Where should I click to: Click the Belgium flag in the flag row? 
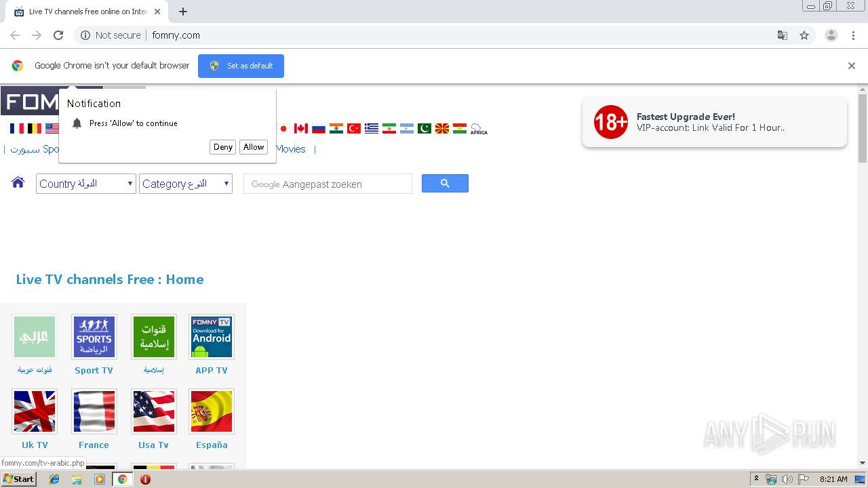click(x=35, y=128)
